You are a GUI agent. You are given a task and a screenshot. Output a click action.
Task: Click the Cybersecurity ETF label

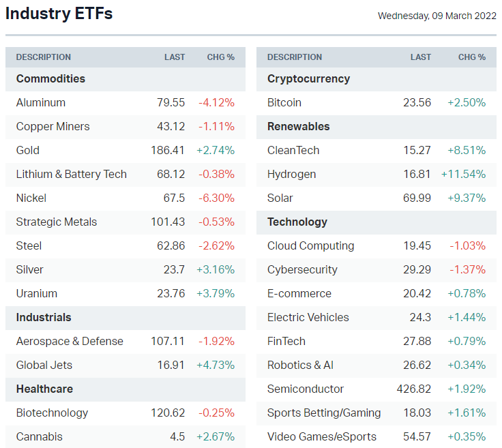coord(302,269)
